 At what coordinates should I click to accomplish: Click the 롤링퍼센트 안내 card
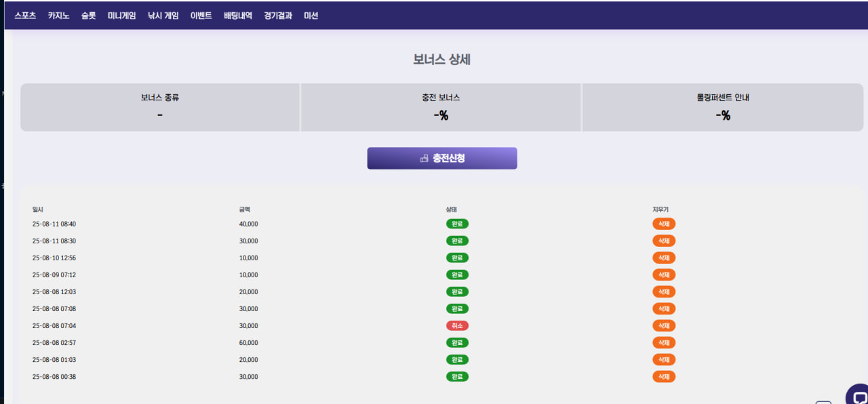722,107
